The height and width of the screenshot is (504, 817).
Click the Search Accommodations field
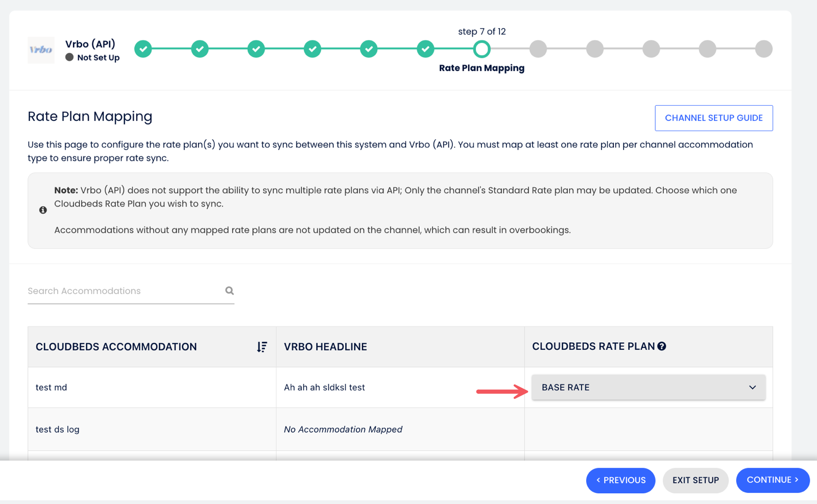(123, 291)
